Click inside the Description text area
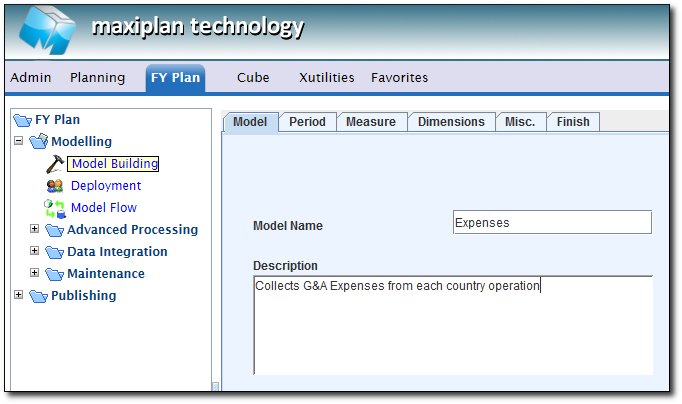This screenshot has width=682, height=404. click(x=452, y=325)
